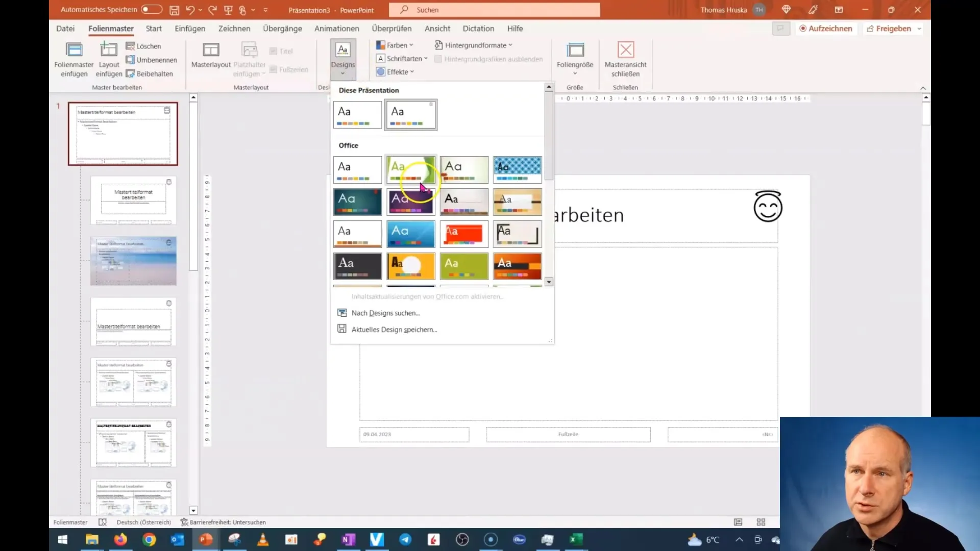
Task: Click the Aufzeichnen button
Action: [826, 29]
